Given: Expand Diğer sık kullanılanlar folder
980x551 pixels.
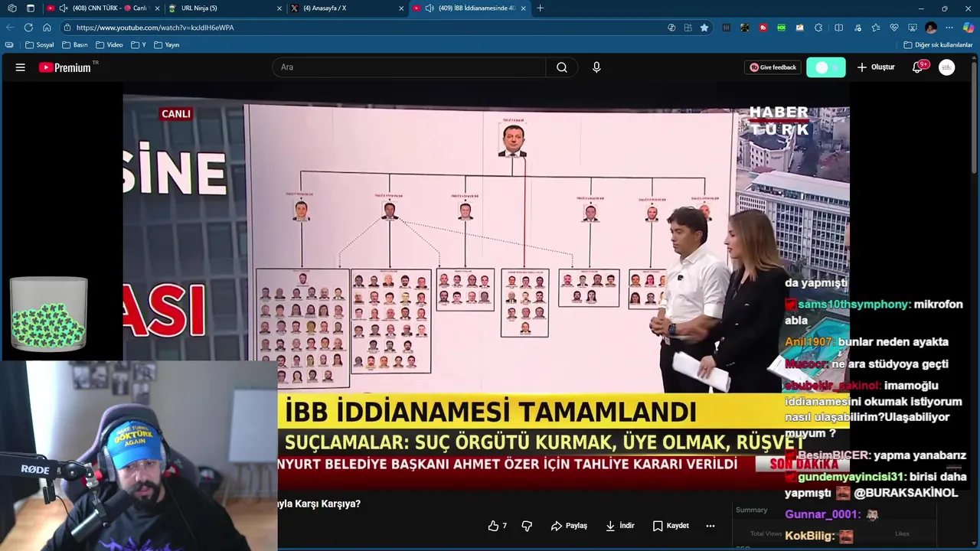Looking at the screenshot, I should click(x=938, y=45).
